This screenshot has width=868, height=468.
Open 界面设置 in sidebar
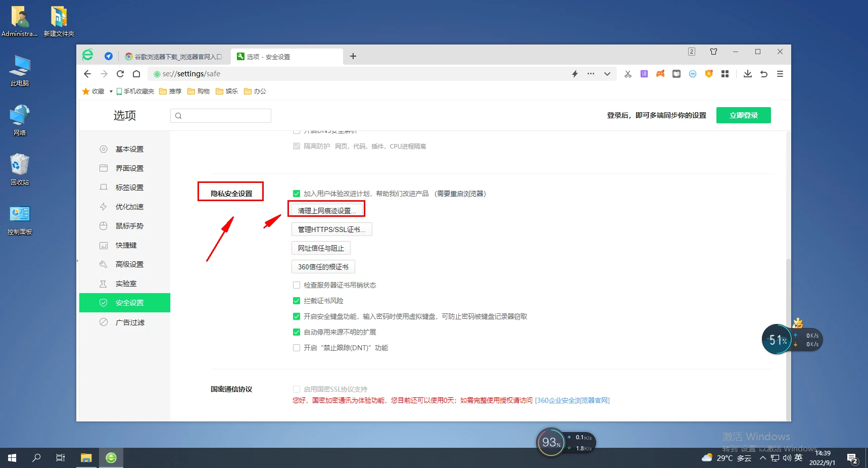[x=125, y=168]
